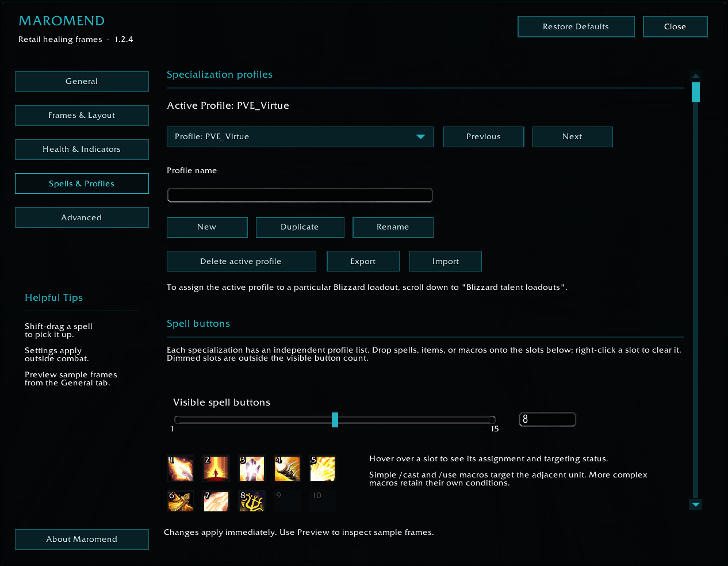Focus the Profile name text field
728x566 pixels.
[x=300, y=196]
